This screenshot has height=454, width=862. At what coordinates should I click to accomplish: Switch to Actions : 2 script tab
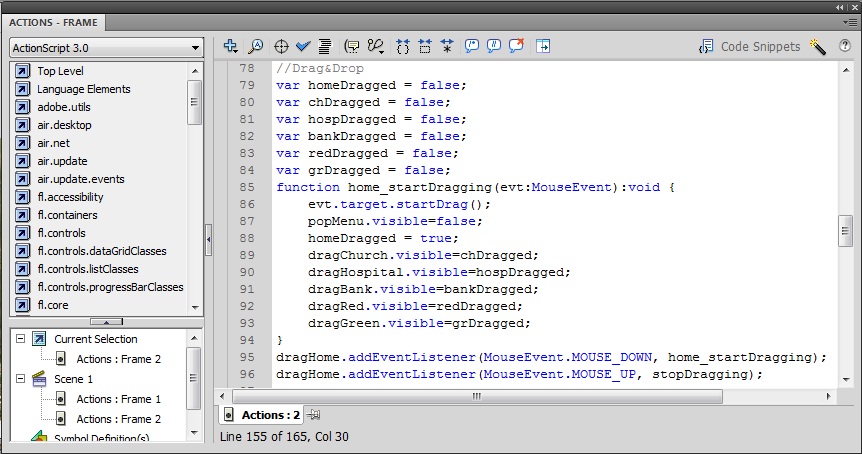[x=262, y=415]
